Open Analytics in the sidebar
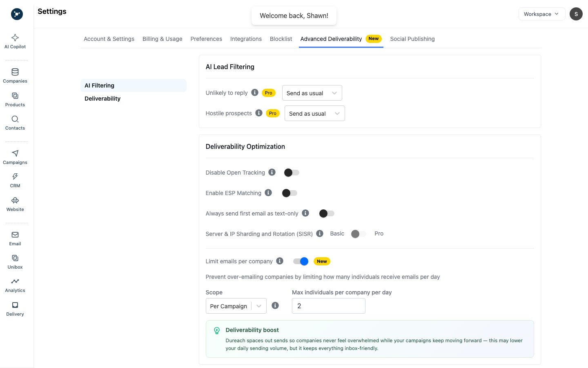 point(15,285)
